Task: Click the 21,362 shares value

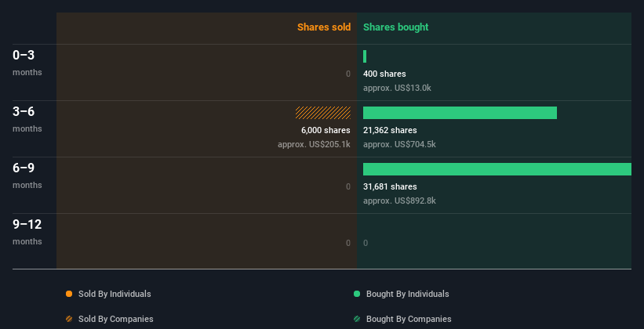Action: tap(390, 130)
